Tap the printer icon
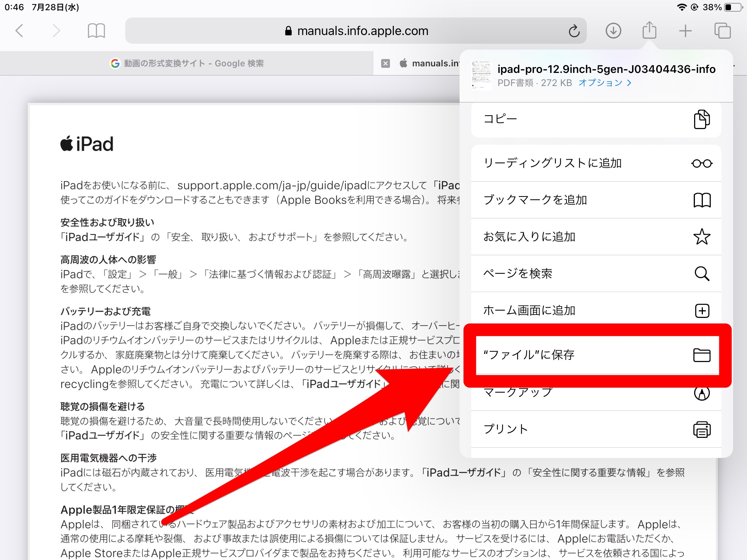 pos(702,429)
